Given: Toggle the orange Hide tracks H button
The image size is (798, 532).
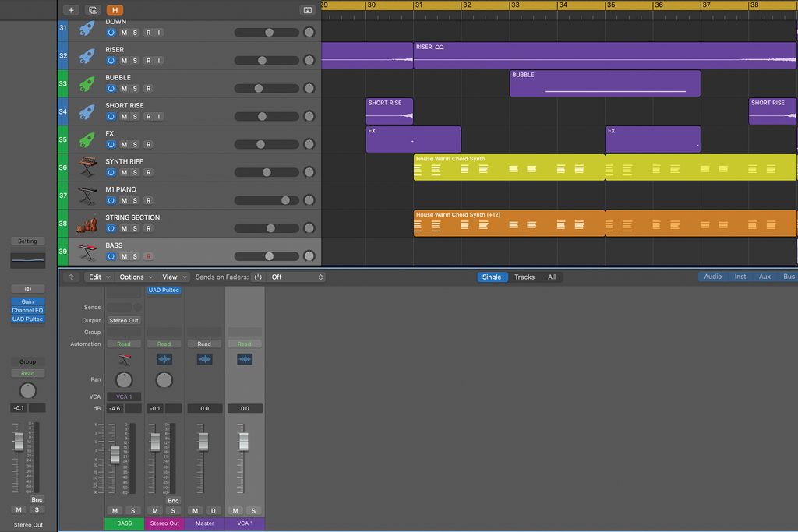Looking at the screenshot, I should 115,10.
